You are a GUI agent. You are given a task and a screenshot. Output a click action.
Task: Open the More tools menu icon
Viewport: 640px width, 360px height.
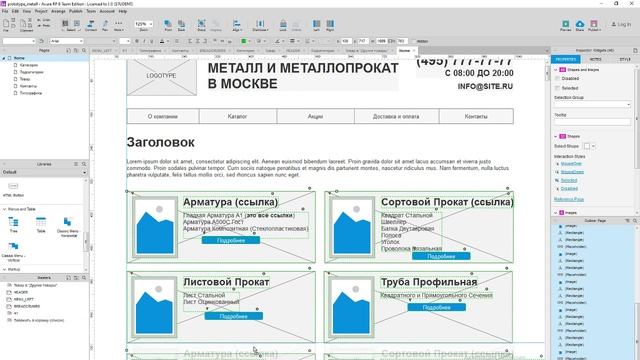click(118, 24)
